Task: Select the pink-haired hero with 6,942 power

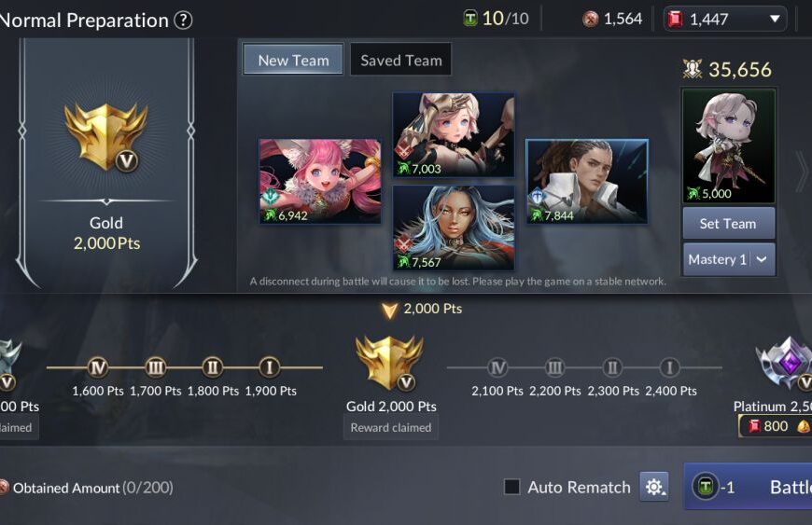Action: [320, 181]
